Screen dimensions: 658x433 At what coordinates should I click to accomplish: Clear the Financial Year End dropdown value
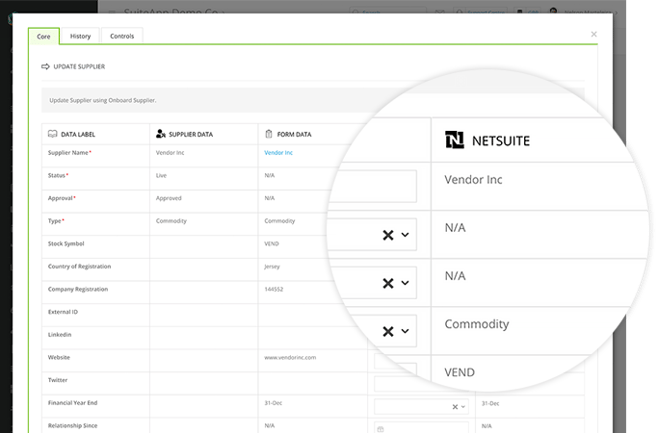click(455, 407)
